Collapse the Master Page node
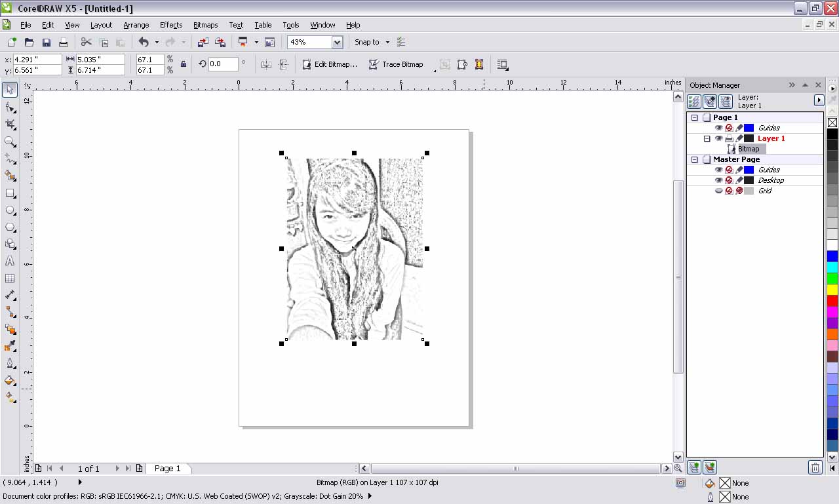This screenshot has width=839, height=504. click(x=694, y=159)
